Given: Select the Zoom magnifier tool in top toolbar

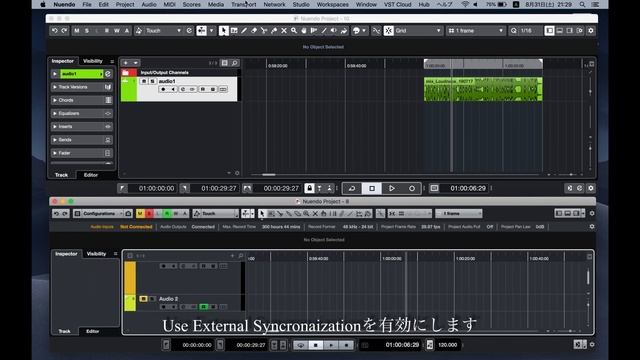Looking at the screenshot, I should pos(294,31).
